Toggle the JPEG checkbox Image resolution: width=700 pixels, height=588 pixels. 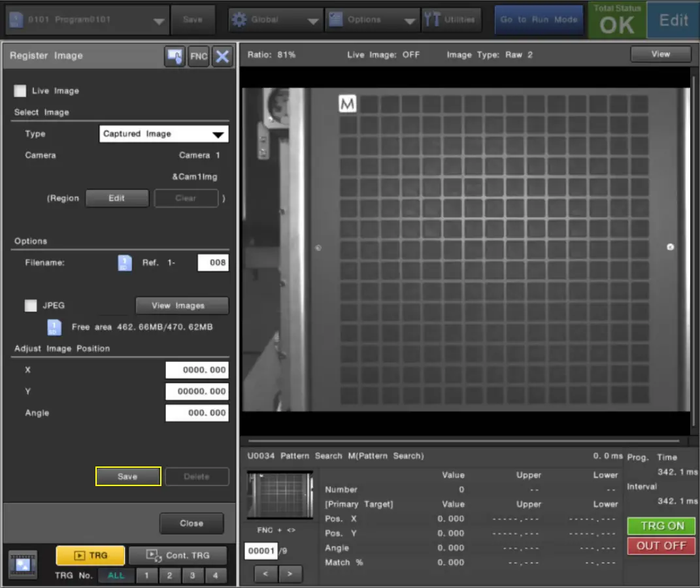pyautogui.click(x=31, y=305)
